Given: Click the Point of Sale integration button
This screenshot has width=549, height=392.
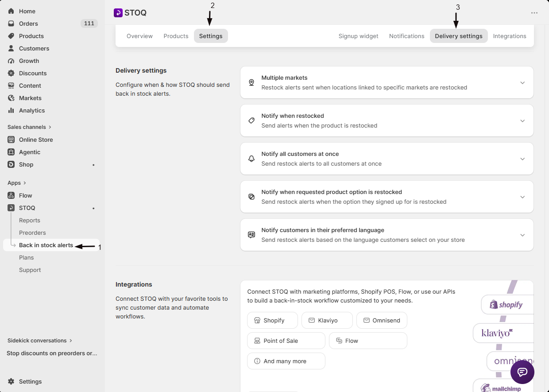Looking at the screenshot, I should [x=286, y=341].
